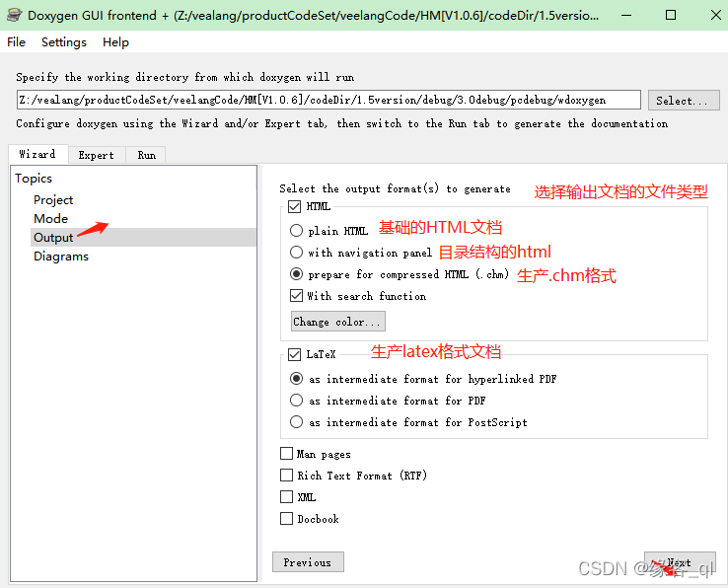Click the Select... directory button
728x588 pixels.
point(684,101)
